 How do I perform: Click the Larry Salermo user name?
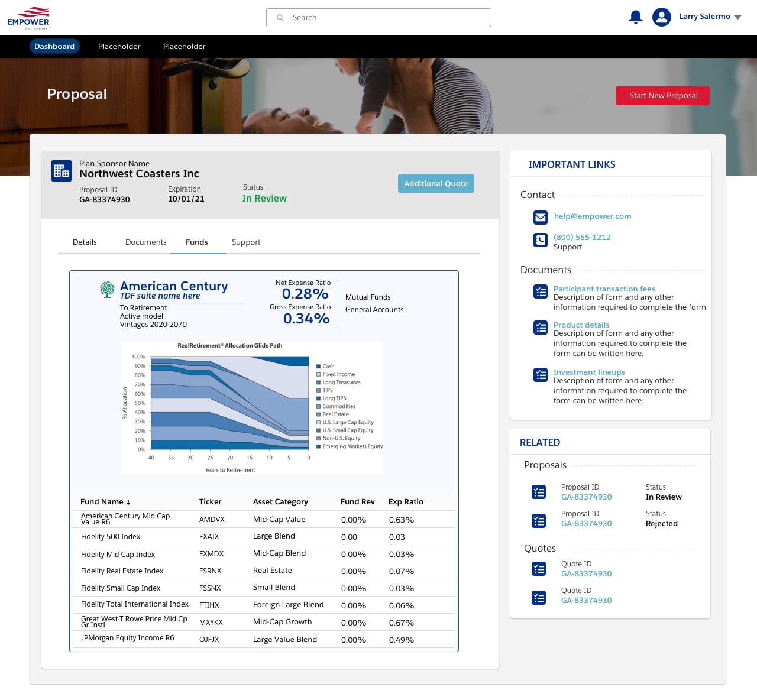pyautogui.click(x=704, y=17)
